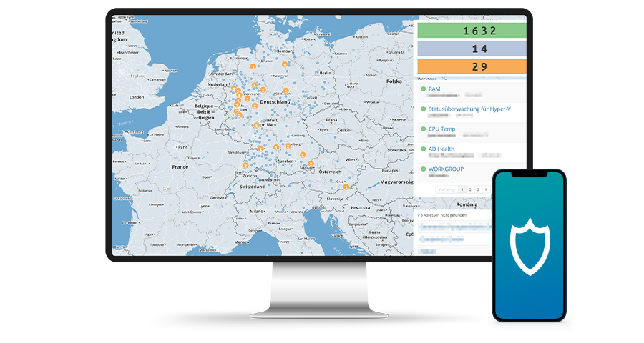Click the Amsterdam label on the map

[221, 74]
